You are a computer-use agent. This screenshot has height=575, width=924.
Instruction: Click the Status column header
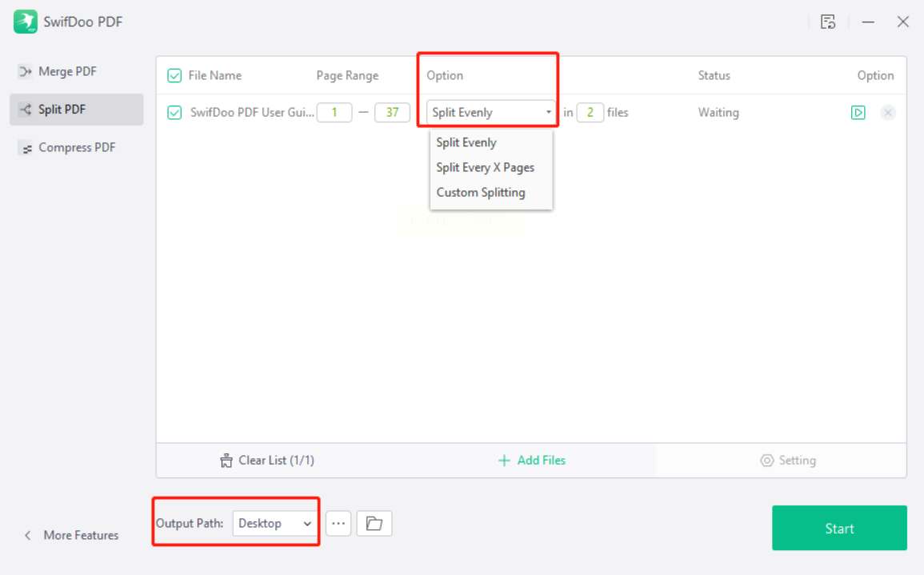[714, 75]
